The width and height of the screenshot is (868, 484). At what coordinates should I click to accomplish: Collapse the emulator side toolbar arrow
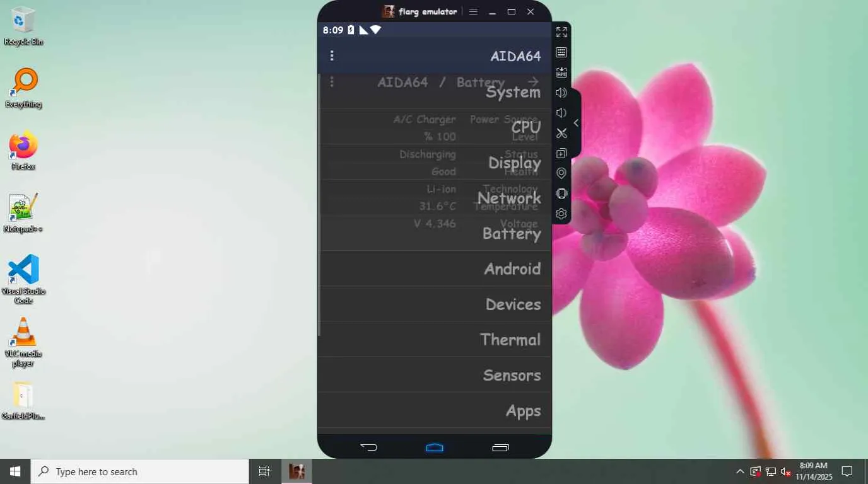pos(576,123)
